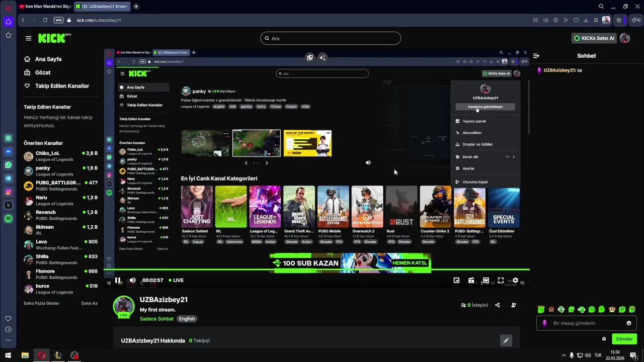The width and height of the screenshot is (644, 362).
Task: Open Telegram in Opera sidebar
Action: point(8,178)
